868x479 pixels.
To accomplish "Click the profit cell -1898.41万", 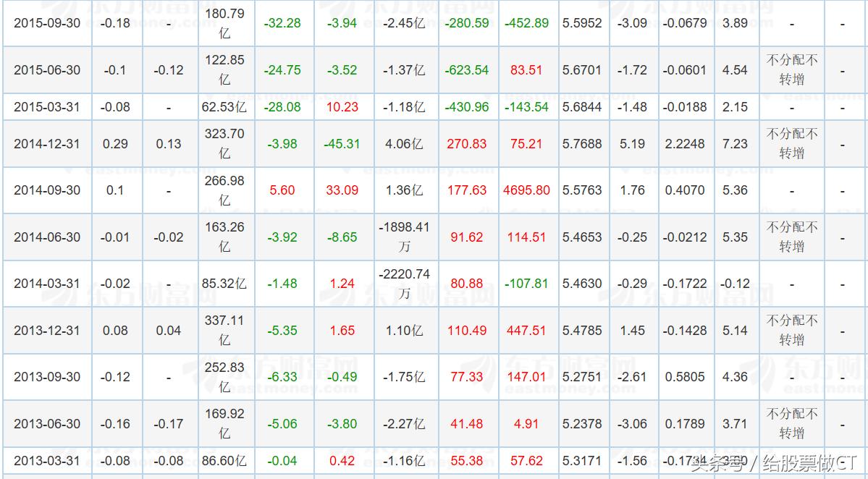I will (x=404, y=237).
